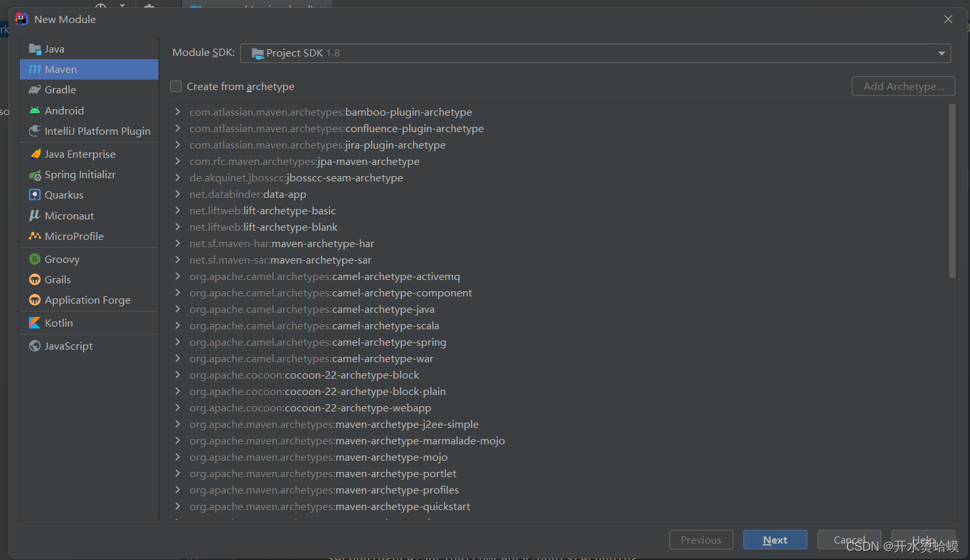Click the Spring Initializr leaf icon

pos(35,175)
